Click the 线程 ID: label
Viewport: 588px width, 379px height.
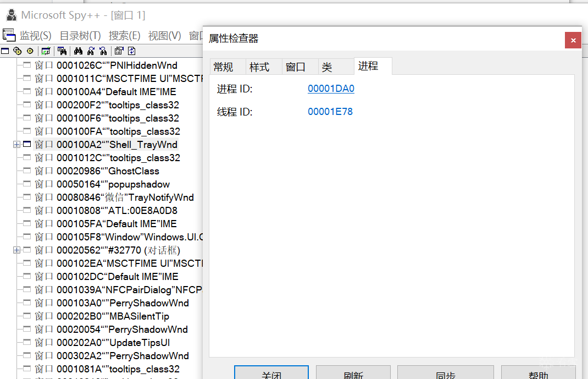[x=235, y=112]
